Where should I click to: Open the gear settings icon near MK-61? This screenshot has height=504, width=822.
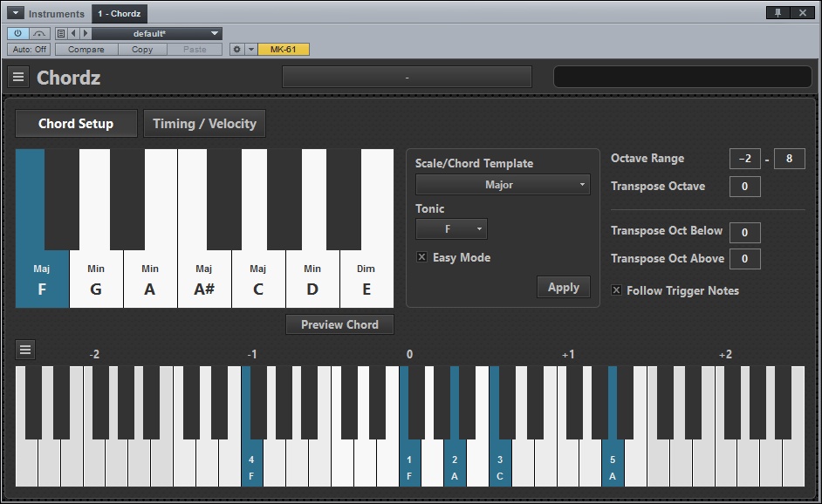(x=237, y=49)
